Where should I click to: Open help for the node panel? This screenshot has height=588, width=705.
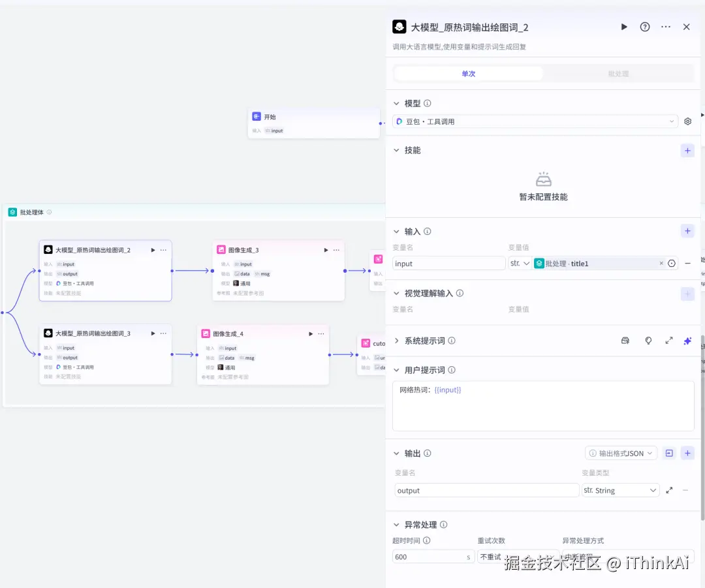pos(645,27)
